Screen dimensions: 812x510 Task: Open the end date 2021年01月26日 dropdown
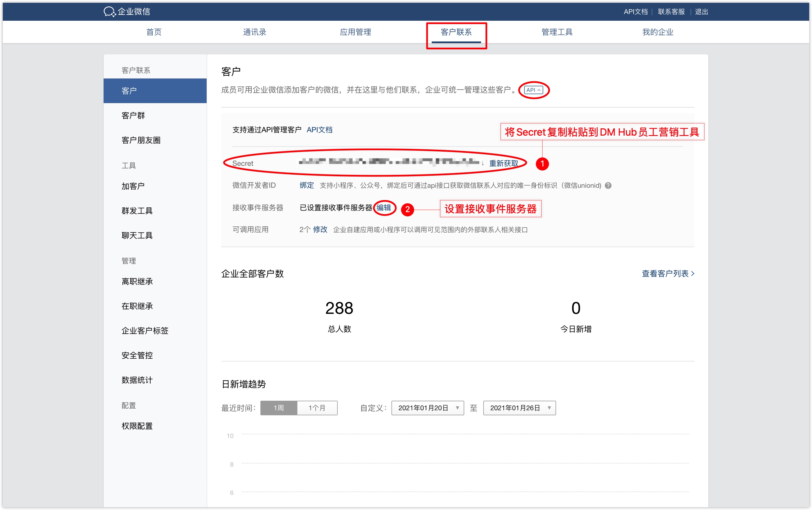(x=519, y=408)
